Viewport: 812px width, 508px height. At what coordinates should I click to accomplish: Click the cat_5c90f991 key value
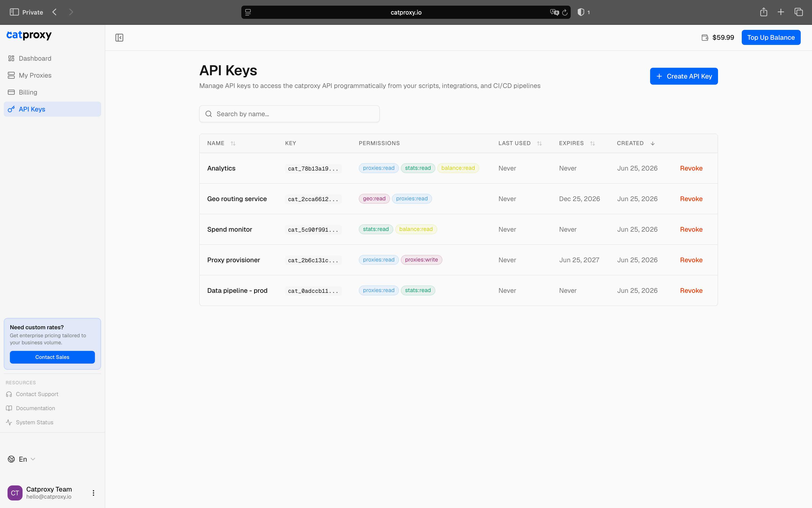[x=313, y=230]
